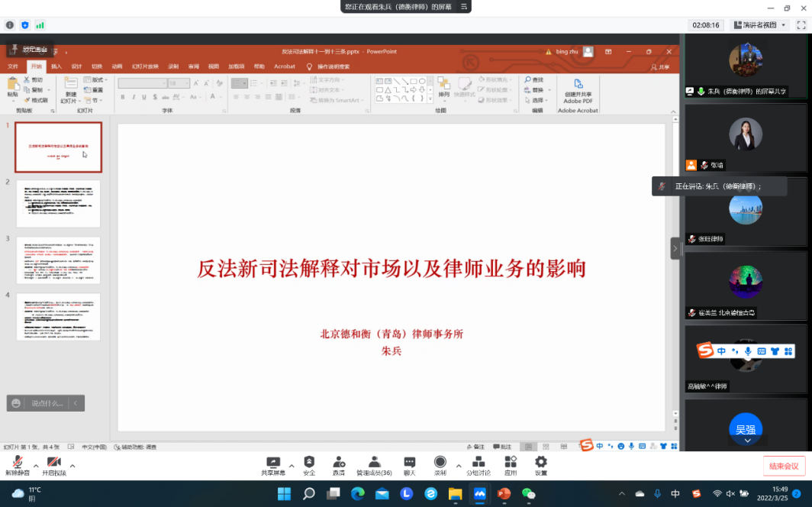Image resolution: width=812 pixels, height=507 pixels.
Task: Expand audio options arrow beside 解除静音
Action: tap(36, 465)
